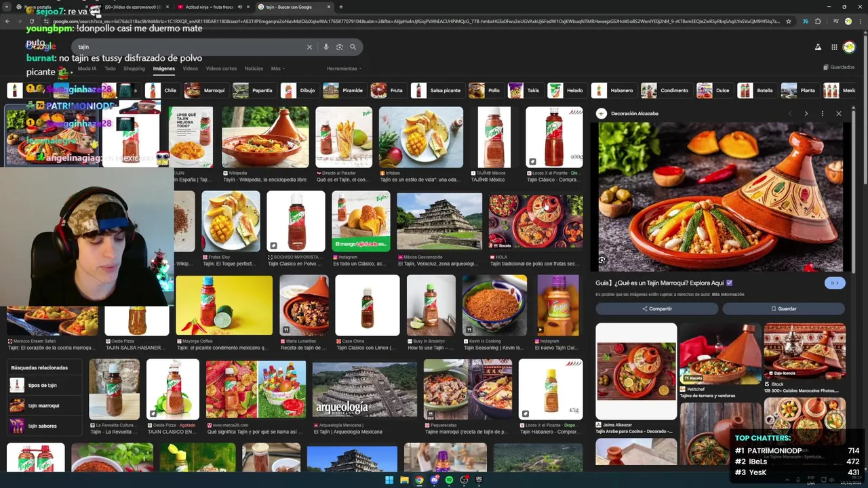868x488 pixels.
Task: Filter images by Marroquí chip
Action: (205, 90)
